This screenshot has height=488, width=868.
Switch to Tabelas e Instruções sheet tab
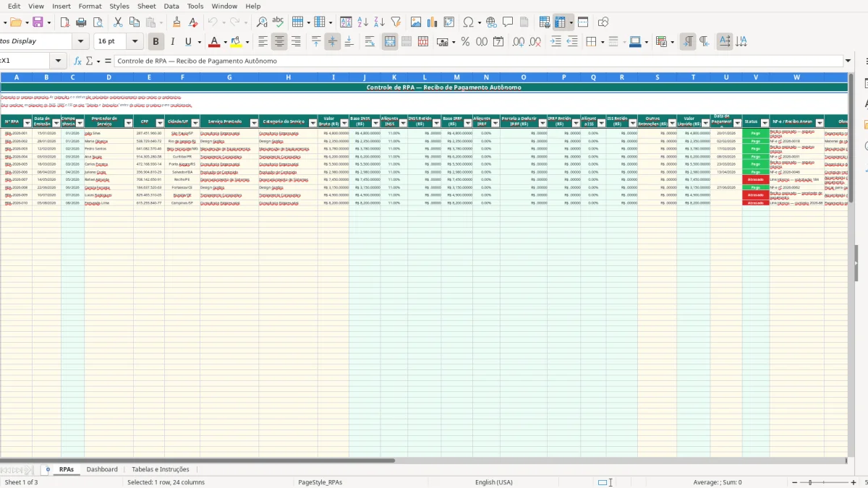click(161, 469)
